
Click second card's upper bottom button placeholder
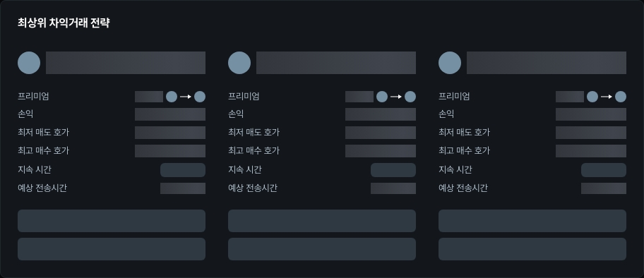point(322,221)
